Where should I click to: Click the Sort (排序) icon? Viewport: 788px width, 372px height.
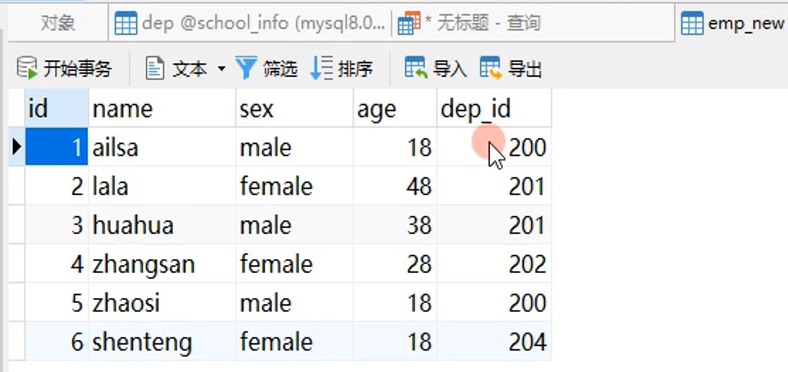321,68
